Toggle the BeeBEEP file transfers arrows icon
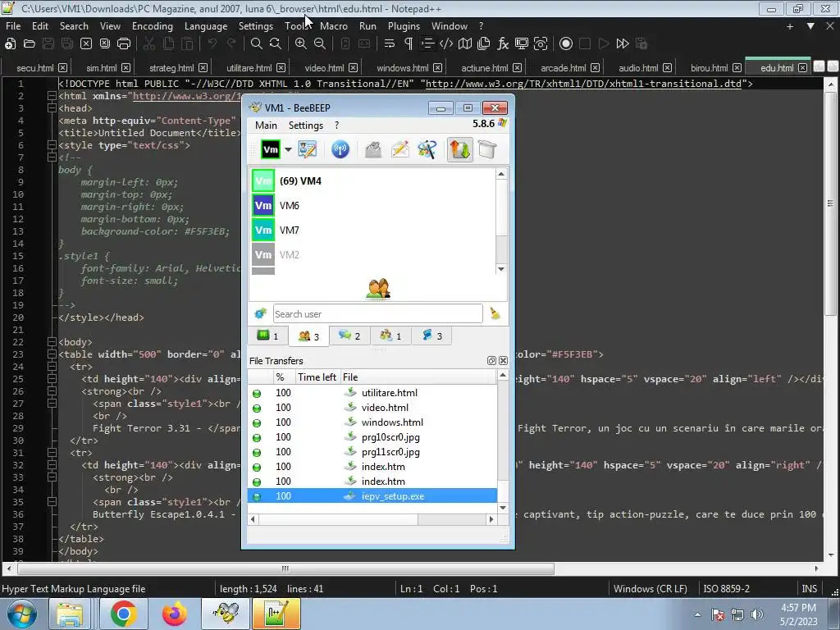 tap(459, 149)
